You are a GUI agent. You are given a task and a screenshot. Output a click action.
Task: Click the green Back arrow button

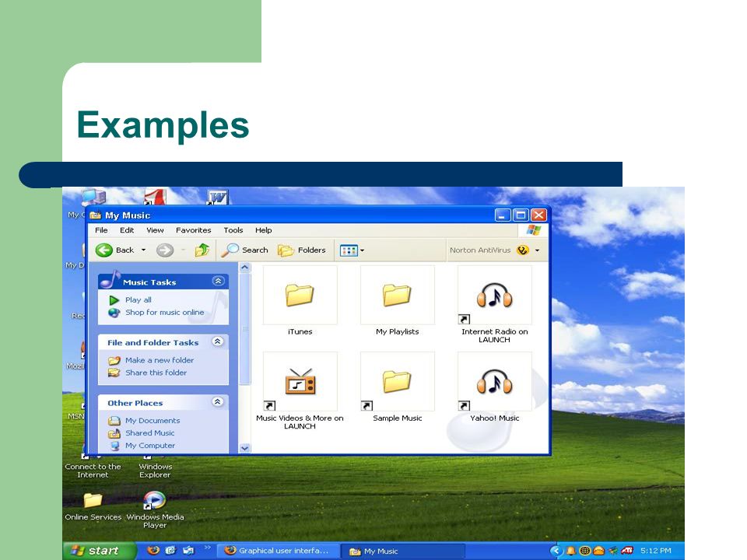tap(103, 250)
